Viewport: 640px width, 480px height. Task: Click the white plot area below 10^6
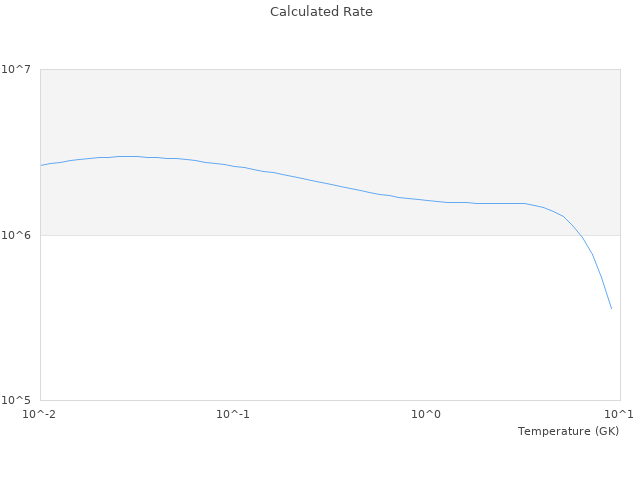300,320
